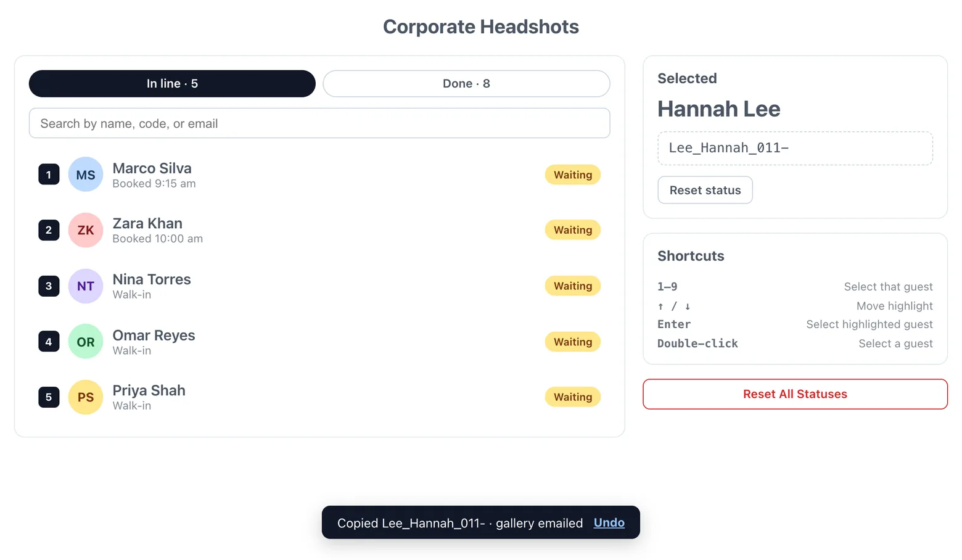Click queue number badge 1
This screenshot has width=962, height=560.
tap(49, 175)
